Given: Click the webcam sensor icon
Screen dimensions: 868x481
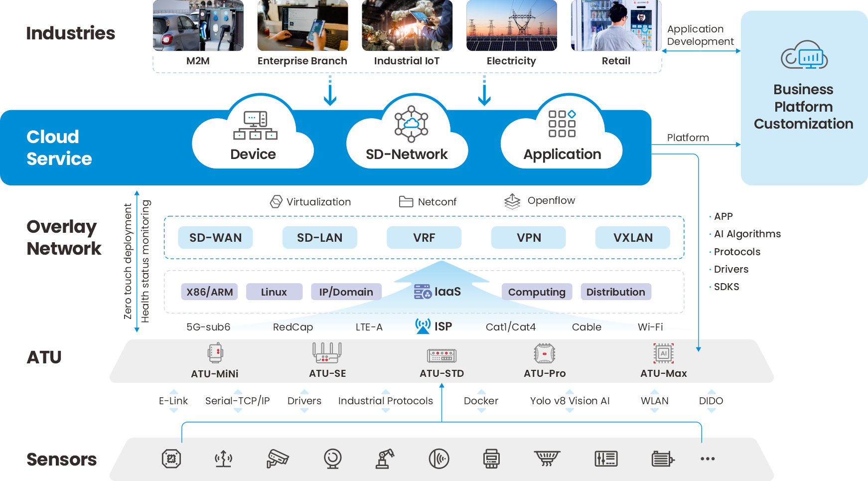Looking at the screenshot, I should click(332, 459).
